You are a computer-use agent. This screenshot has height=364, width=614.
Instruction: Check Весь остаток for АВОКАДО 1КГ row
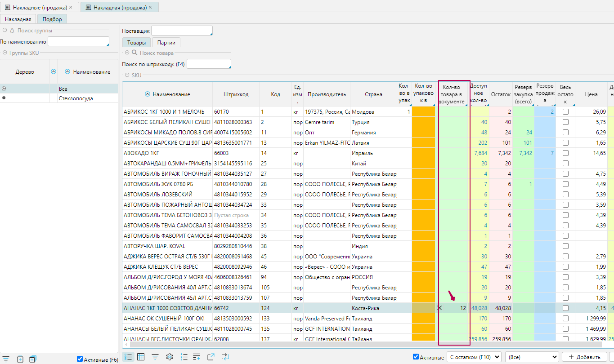565,153
